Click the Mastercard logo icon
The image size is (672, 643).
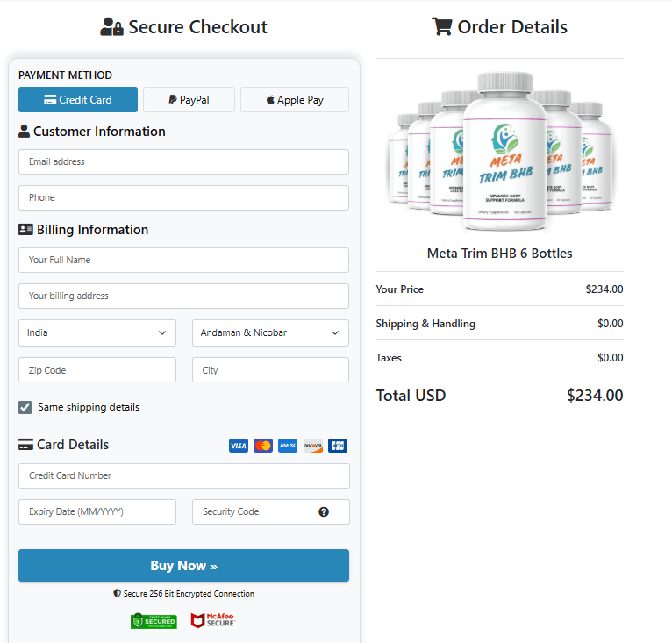263,446
